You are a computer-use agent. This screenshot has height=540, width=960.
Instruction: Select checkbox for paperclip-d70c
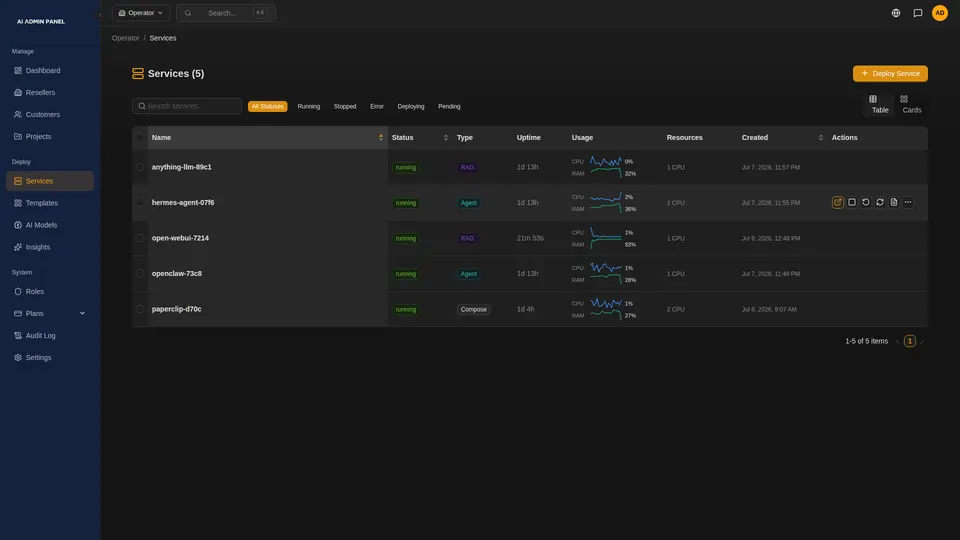tap(140, 309)
